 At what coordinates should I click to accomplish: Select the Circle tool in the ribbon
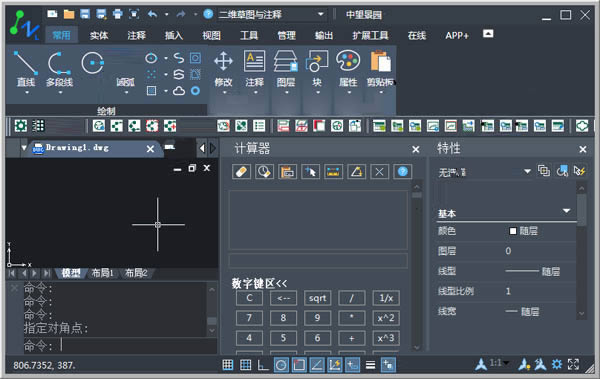(92, 63)
